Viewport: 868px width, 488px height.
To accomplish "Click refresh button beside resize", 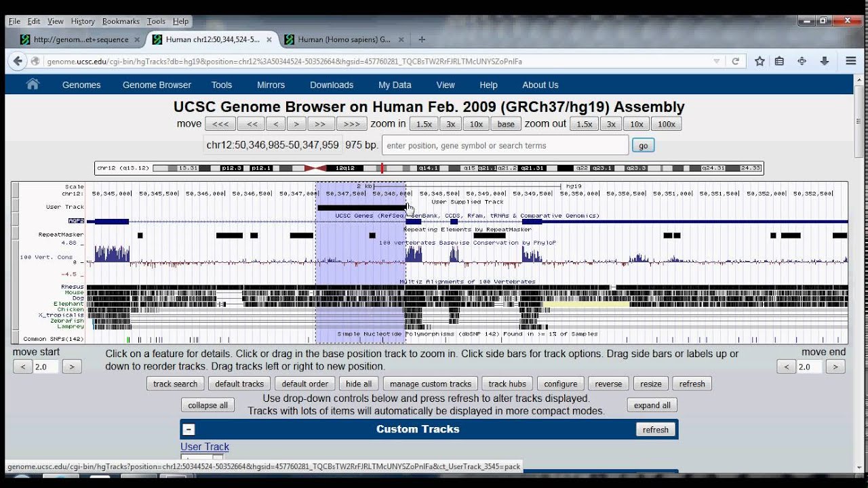I will (692, 384).
